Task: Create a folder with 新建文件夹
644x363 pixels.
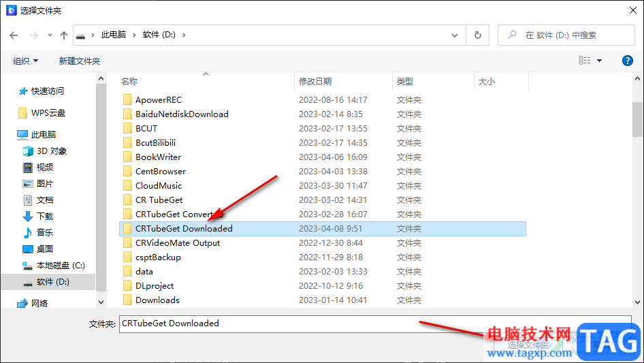Action: (79, 61)
